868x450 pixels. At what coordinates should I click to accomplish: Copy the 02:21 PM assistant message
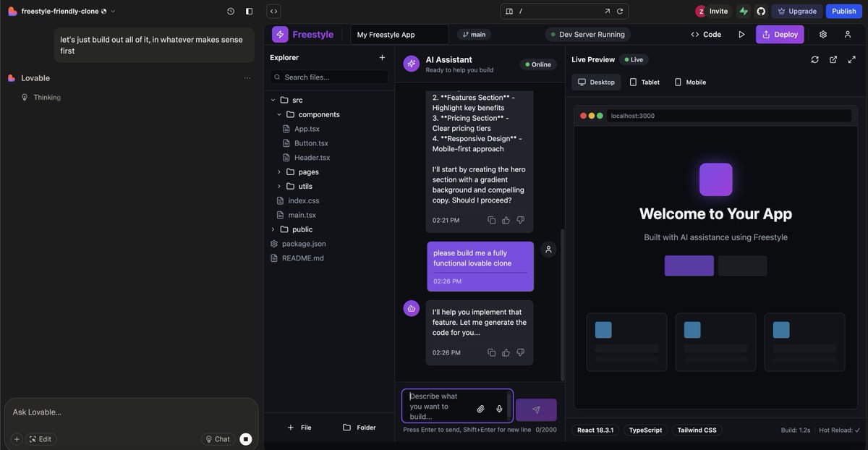pyautogui.click(x=492, y=220)
